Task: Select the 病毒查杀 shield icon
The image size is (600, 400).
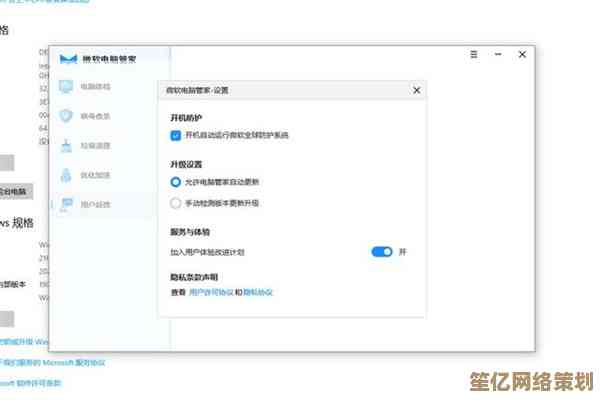Action: point(67,116)
